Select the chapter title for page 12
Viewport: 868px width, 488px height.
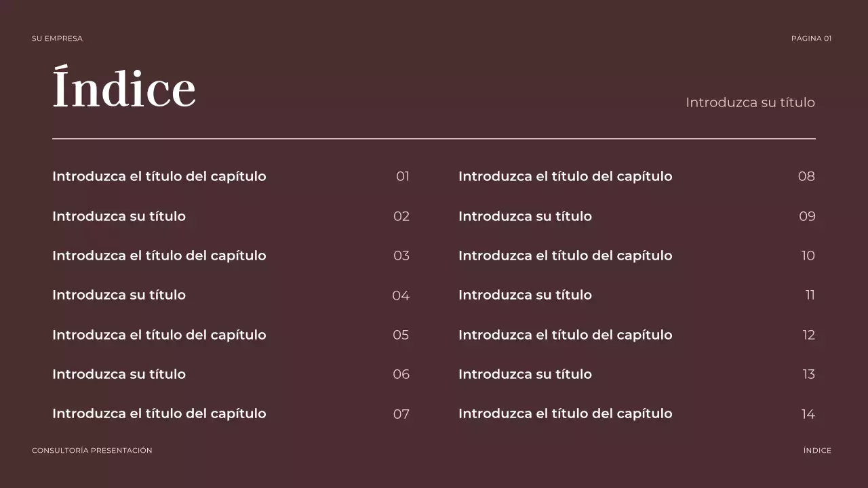[x=566, y=335]
